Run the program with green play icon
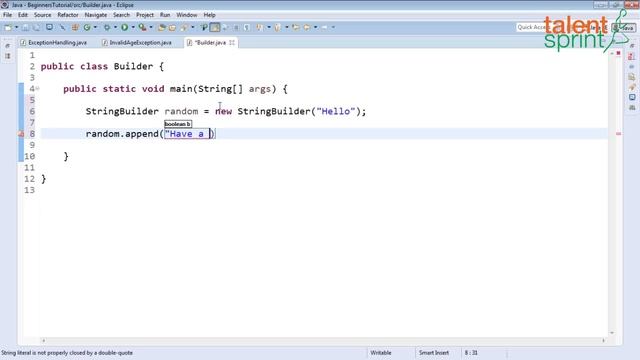This screenshot has width=640, height=360. [124, 27]
